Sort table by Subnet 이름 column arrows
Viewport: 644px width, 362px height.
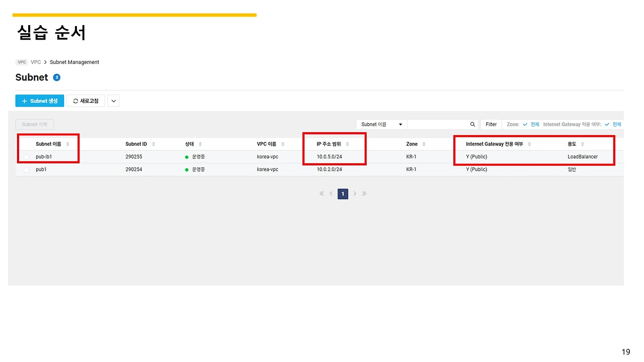coord(67,144)
